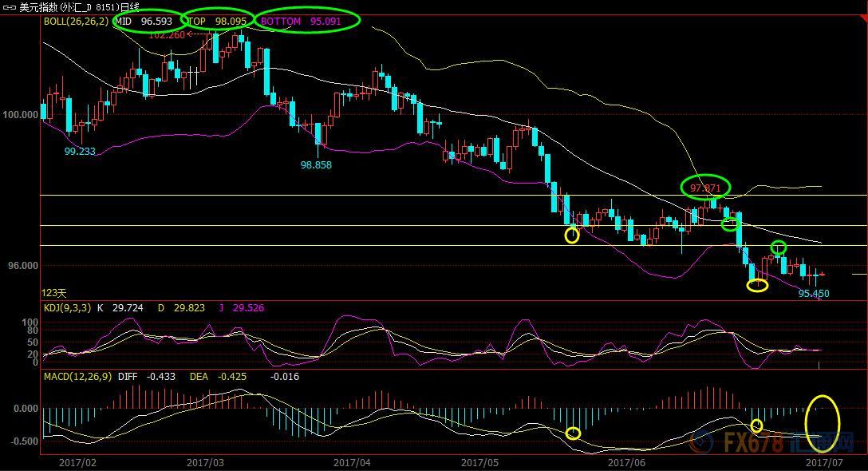
Task: Click the 2017/05 date marker
Action: coord(479,462)
